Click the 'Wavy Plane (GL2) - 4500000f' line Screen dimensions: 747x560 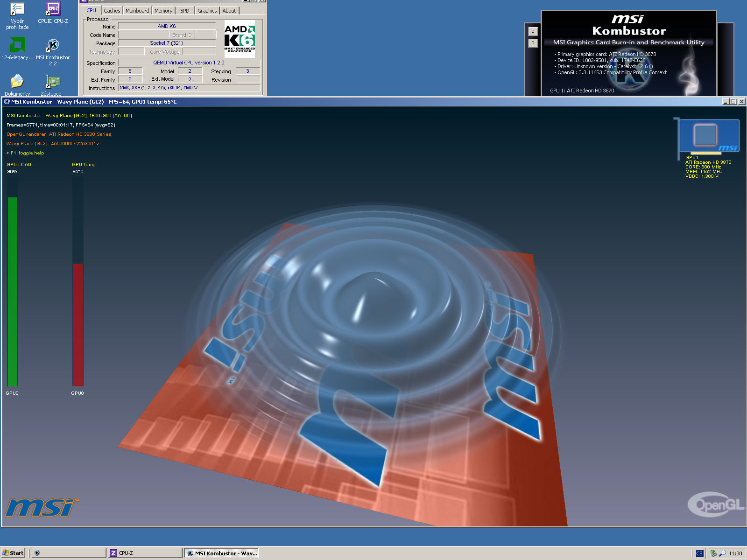click(x=53, y=144)
